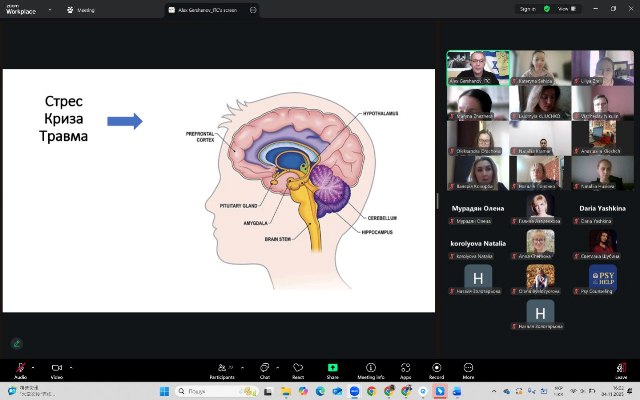Open the Participants panel
Screen dimensions: 640x400
pyautogui.click(x=222, y=368)
